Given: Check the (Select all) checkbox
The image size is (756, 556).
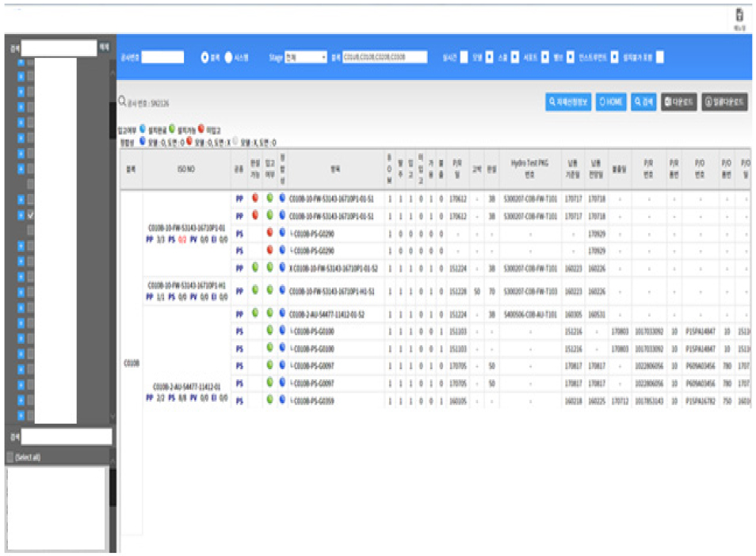Looking at the screenshot, I should tap(10, 457).
